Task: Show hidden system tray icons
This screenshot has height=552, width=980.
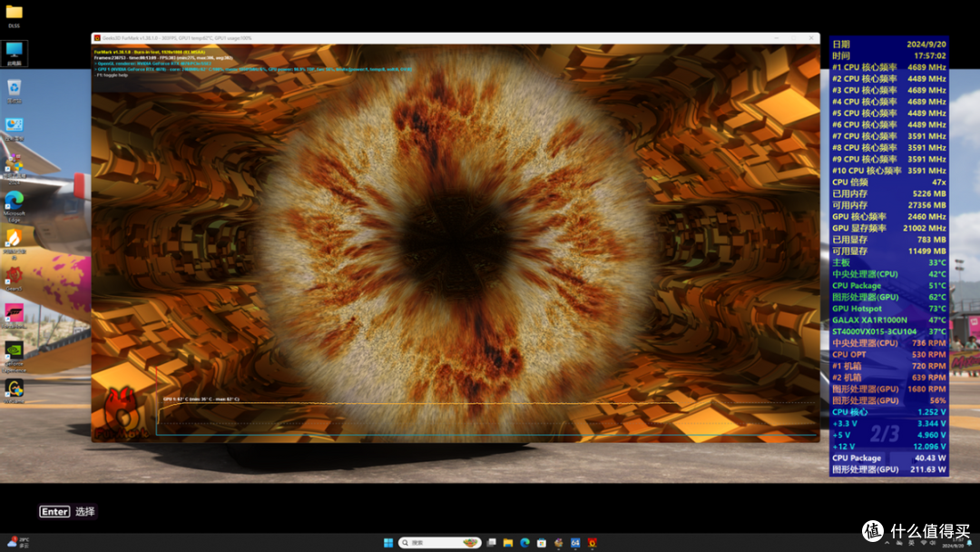Action: (887, 543)
